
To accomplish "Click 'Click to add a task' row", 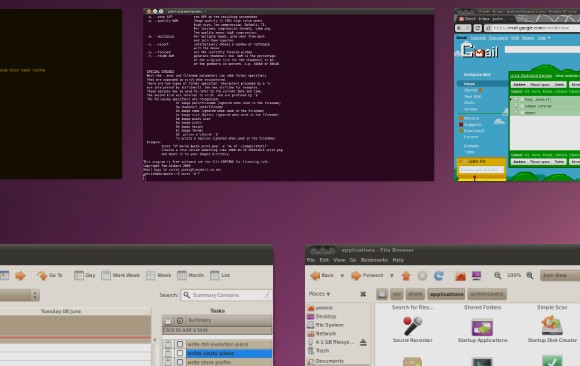I will (x=217, y=330).
